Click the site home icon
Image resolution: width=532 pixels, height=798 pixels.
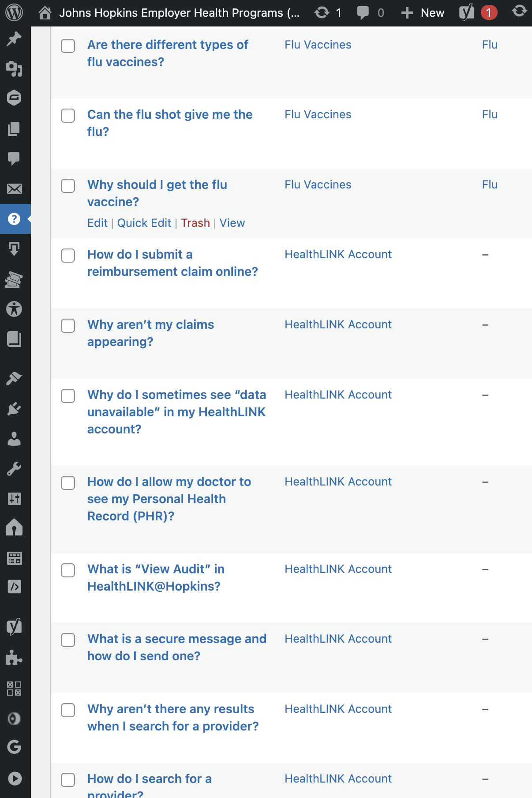(45, 13)
